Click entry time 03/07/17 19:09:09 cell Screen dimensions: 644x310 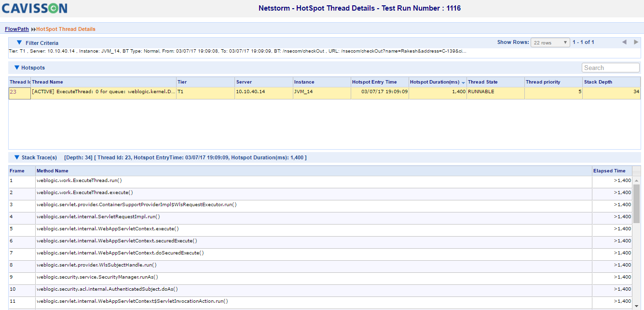[380, 93]
